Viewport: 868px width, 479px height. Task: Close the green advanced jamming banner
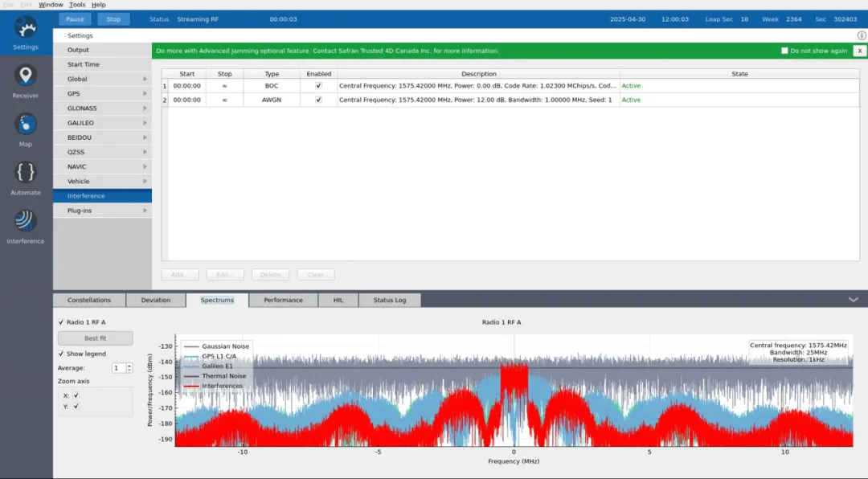point(860,51)
